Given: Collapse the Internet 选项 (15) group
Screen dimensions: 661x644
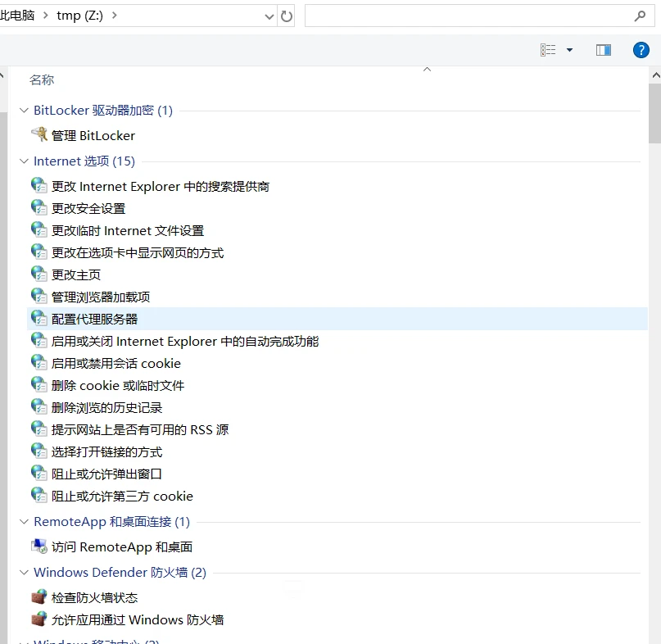Looking at the screenshot, I should (24, 161).
